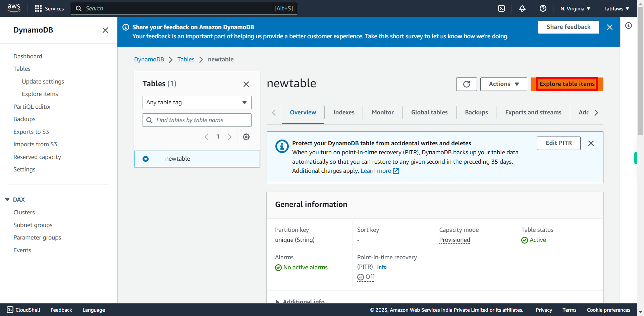644x316 pixels.
Task: Open Events in the sidebar
Action: pos(22,250)
